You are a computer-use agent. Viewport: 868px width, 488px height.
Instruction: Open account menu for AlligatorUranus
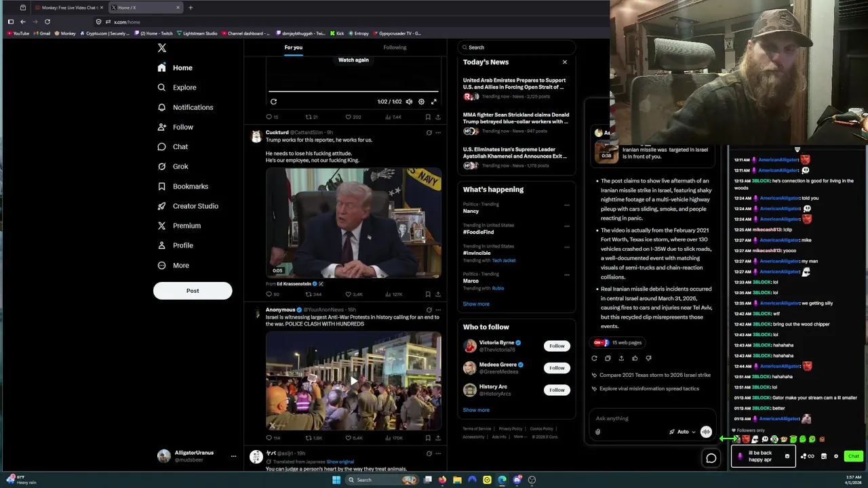point(233,456)
